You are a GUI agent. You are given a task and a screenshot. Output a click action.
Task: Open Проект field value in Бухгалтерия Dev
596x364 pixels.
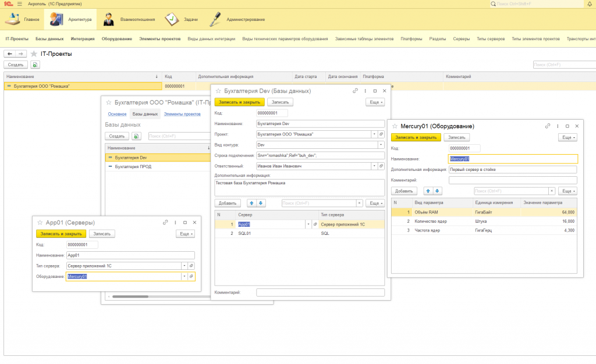381,134
